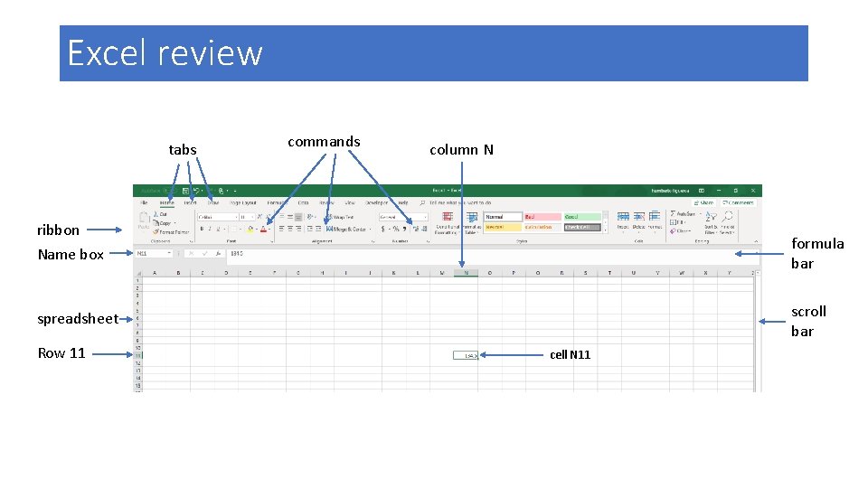Apply underline with the U icon
868x488 pixels.
218,229
